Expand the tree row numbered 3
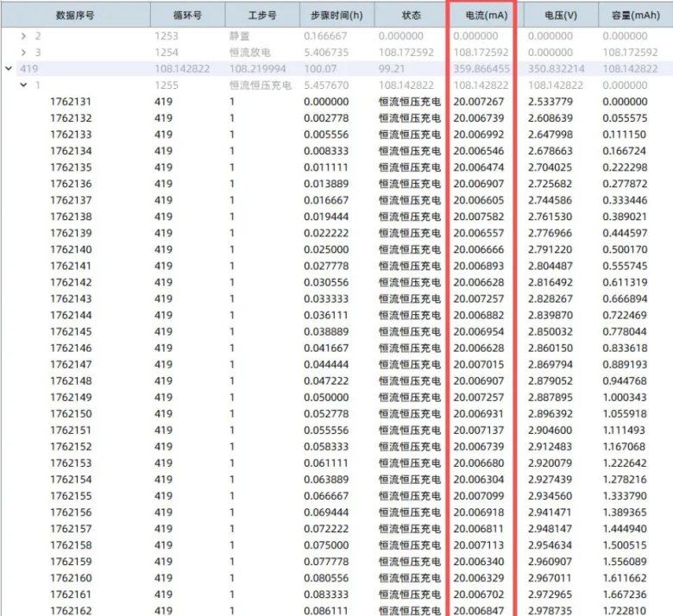 [x=24, y=53]
